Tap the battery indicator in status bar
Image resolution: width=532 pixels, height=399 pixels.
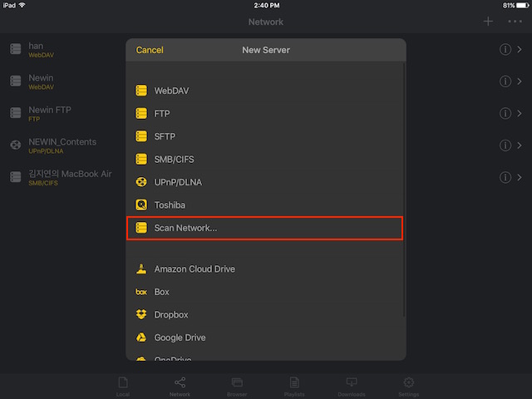(x=522, y=5)
